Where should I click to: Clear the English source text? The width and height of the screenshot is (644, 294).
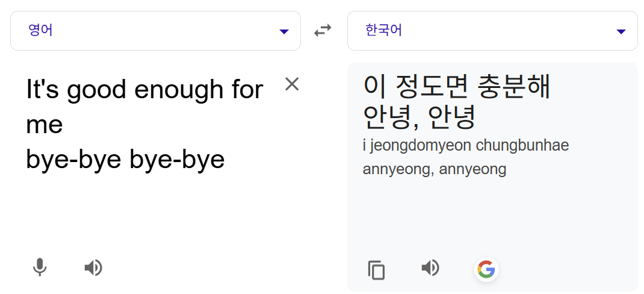(292, 84)
